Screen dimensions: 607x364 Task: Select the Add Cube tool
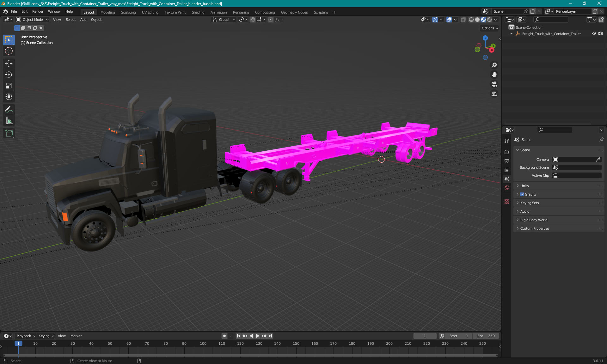[x=9, y=133]
